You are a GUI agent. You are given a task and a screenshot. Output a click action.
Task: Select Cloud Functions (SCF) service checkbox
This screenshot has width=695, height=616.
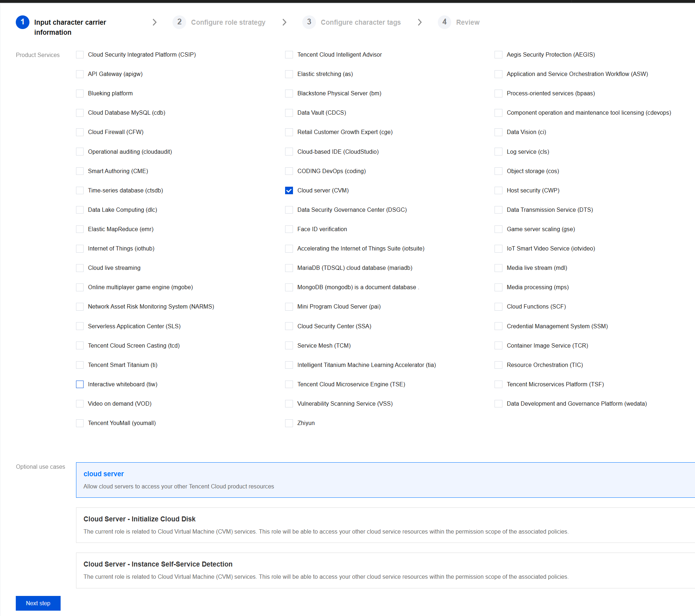pos(498,307)
